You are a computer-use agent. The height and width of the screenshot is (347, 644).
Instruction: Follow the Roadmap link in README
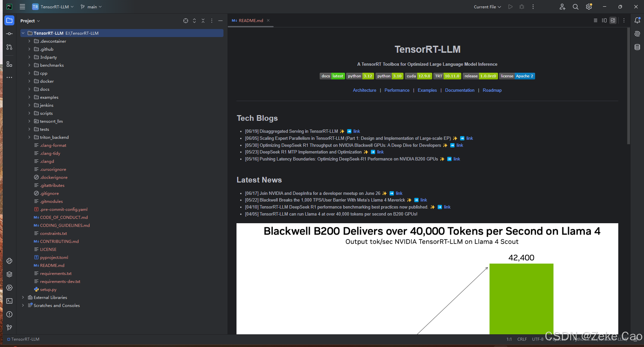tap(492, 90)
